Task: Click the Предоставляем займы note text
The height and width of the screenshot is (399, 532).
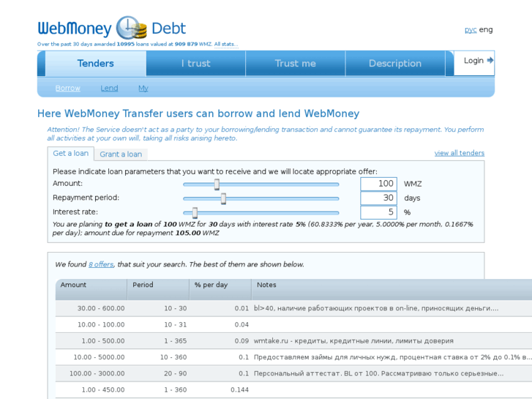Action: 392,357
